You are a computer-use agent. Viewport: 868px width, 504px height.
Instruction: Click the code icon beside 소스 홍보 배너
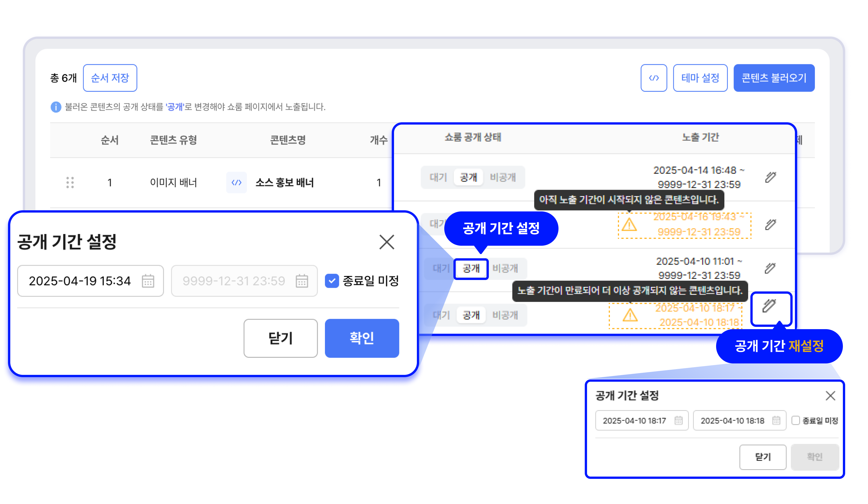click(236, 182)
